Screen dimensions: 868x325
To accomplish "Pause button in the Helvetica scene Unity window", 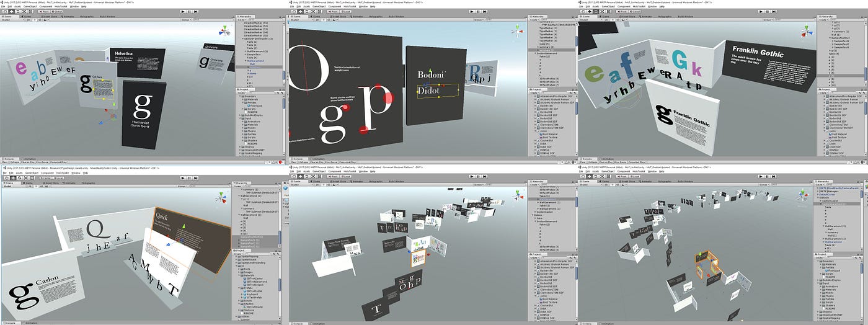I will click(190, 12).
